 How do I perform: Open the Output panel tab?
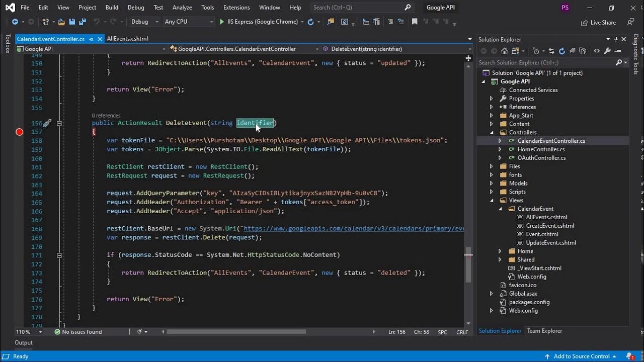(24, 343)
